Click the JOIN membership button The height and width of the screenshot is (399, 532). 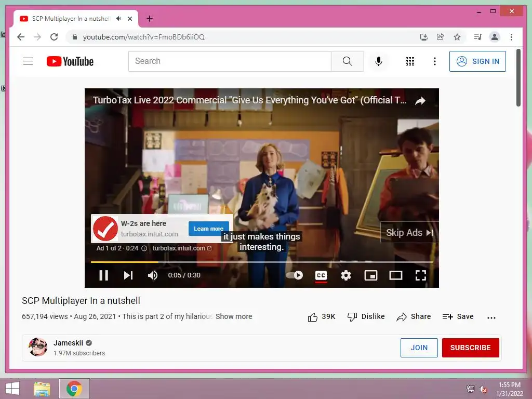(x=419, y=348)
